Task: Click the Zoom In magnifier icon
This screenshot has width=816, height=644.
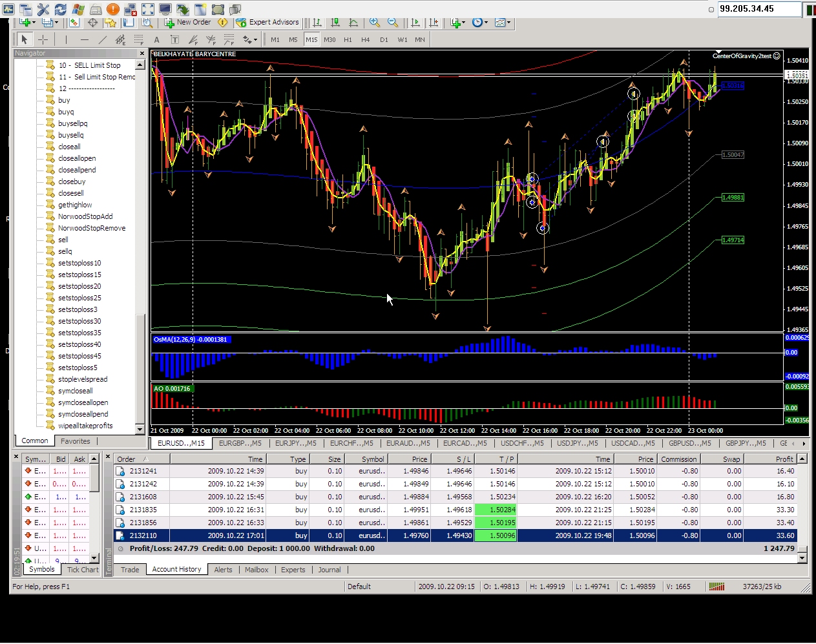Action: 374,23
